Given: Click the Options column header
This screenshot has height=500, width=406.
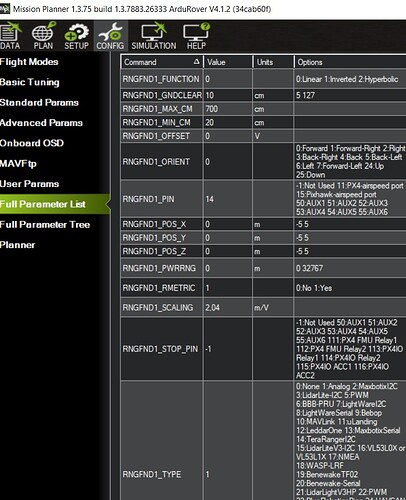Looking at the screenshot, I should pyautogui.click(x=350, y=62).
